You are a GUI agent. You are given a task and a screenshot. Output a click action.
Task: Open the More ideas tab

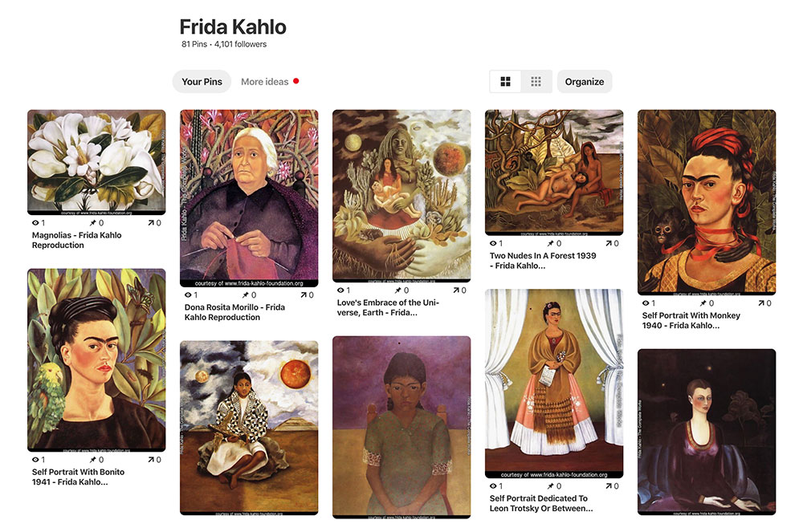coord(265,82)
